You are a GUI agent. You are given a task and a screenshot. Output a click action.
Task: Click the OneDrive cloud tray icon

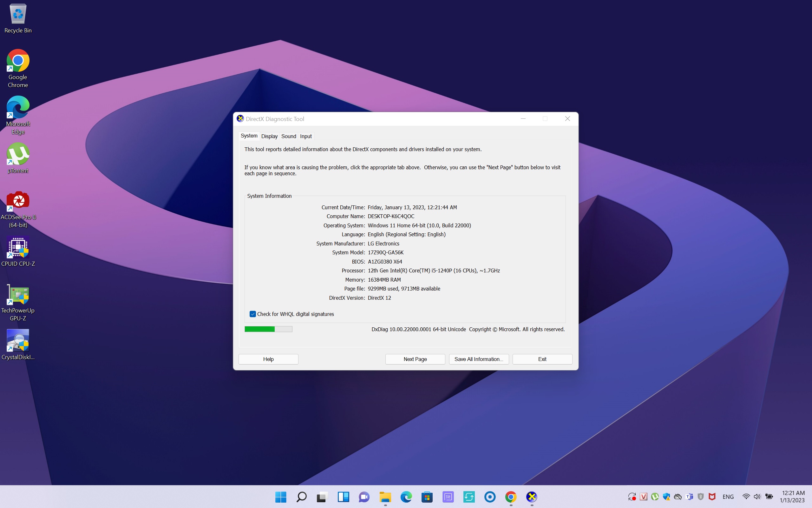678,497
